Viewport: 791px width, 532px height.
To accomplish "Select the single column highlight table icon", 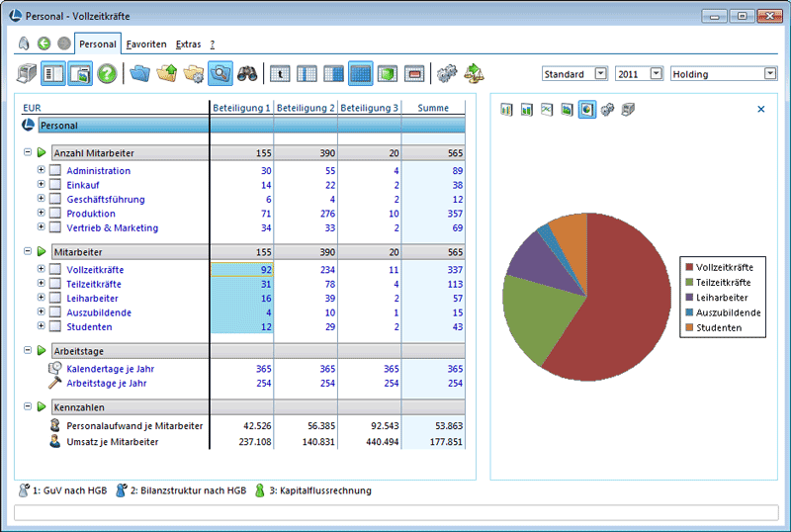I will tap(307, 74).
